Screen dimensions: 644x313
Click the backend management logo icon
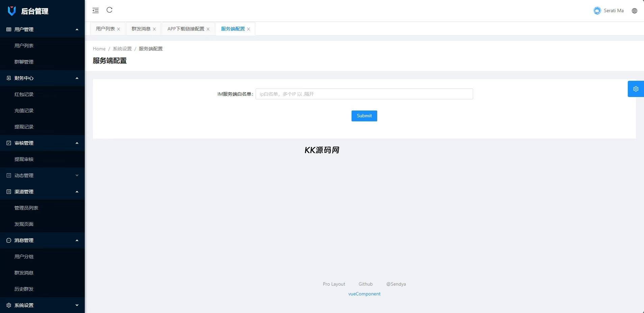tap(12, 11)
